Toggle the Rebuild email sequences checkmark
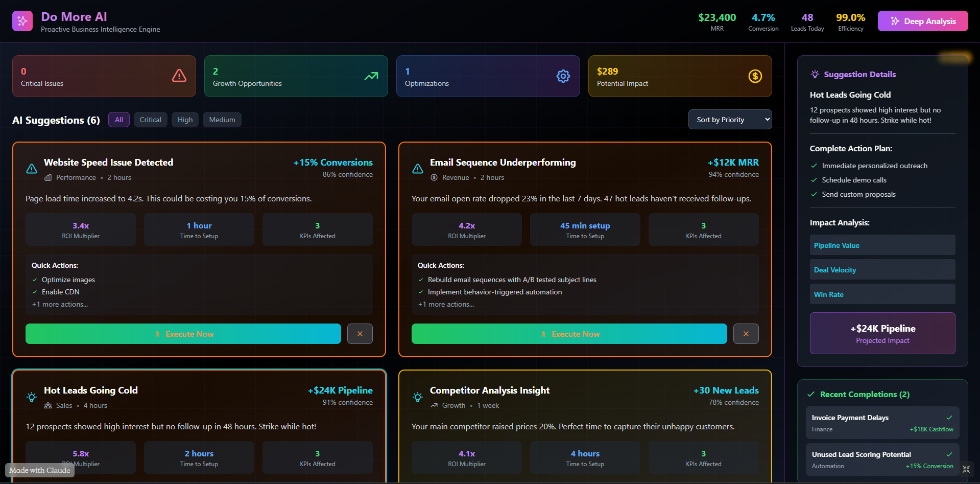980x484 pixels. [x=420, y=280]
